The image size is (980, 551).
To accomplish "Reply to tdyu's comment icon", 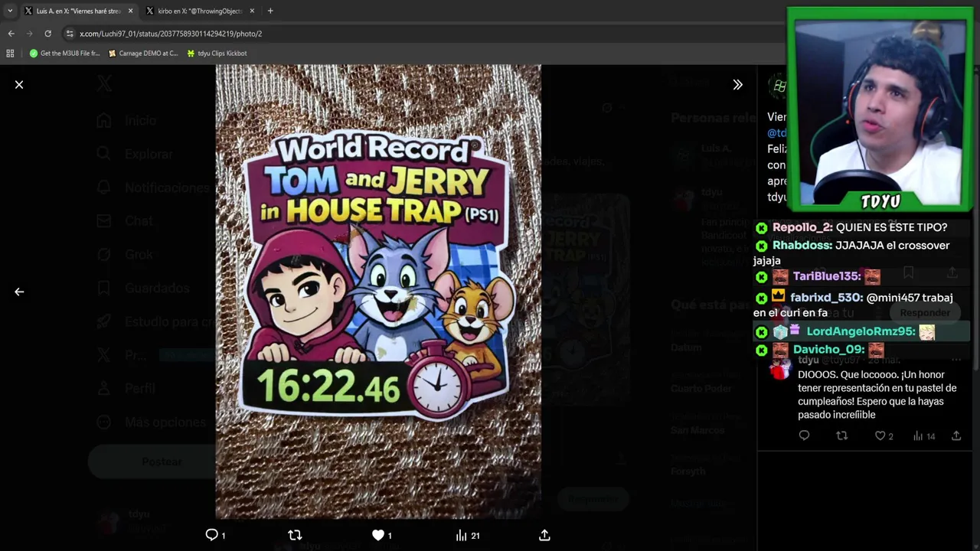I will pyautogui.click(x=804, y=435).
